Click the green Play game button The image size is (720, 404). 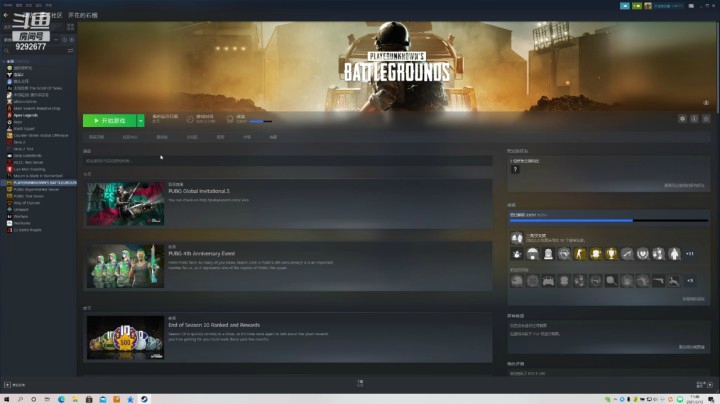[109, 120]
